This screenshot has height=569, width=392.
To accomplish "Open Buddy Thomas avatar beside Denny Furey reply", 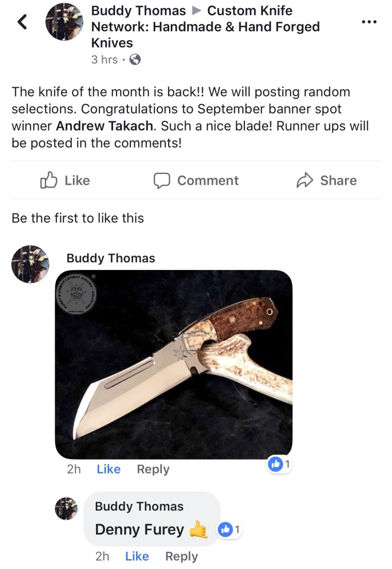I will 66,509.
